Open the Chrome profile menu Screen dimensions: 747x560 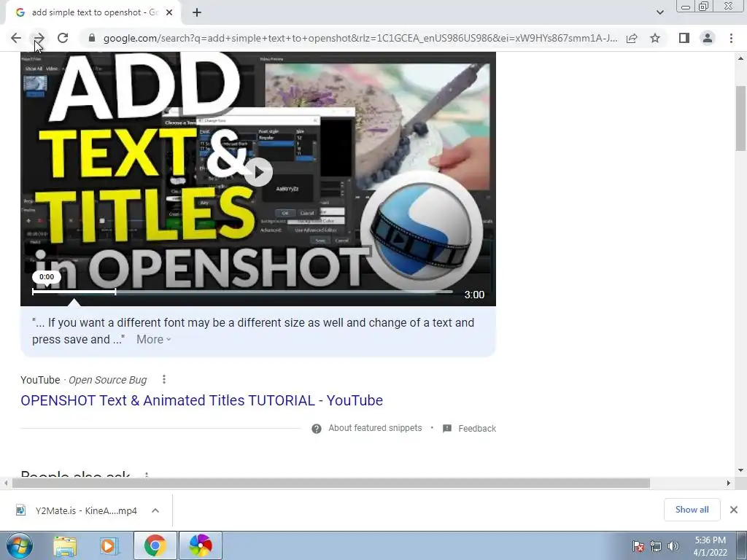coord(708,38)
